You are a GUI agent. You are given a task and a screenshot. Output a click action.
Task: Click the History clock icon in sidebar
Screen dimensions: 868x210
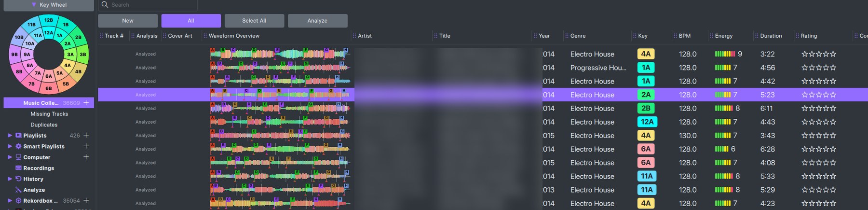tap(18, 179)
